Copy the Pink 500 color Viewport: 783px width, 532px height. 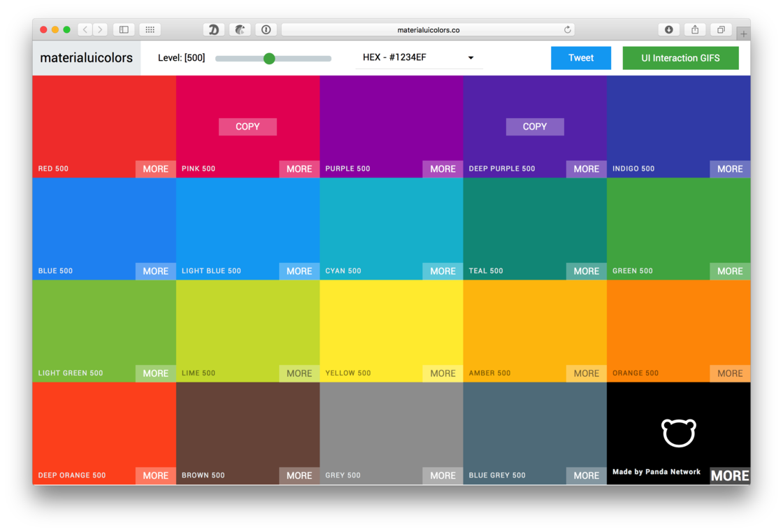[247, 127]
